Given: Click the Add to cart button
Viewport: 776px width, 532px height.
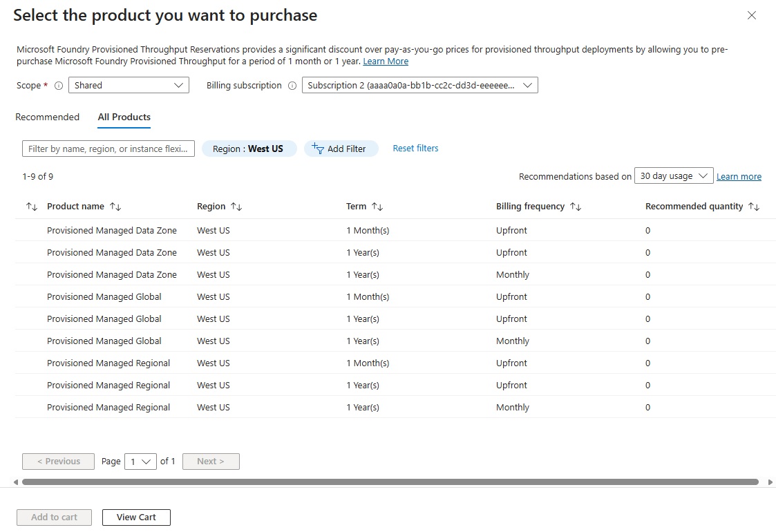Looking at the screenshot, I should 54,517.
